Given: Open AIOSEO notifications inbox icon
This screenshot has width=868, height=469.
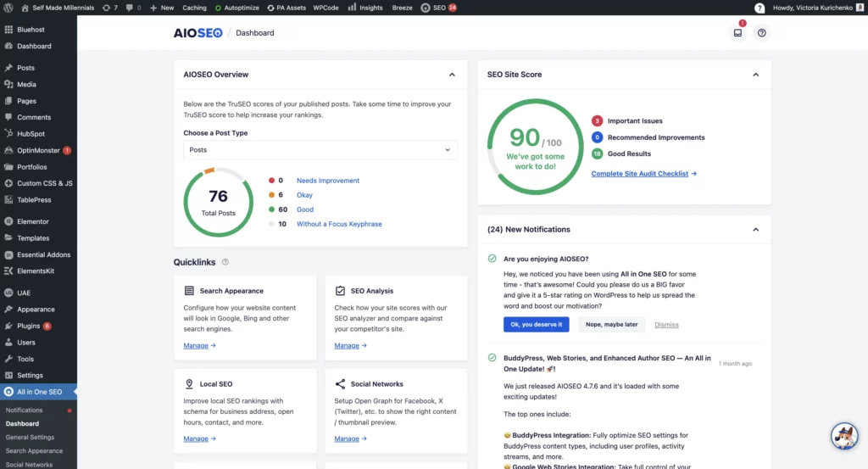Looking at the screenshot, I should point(737,33).
